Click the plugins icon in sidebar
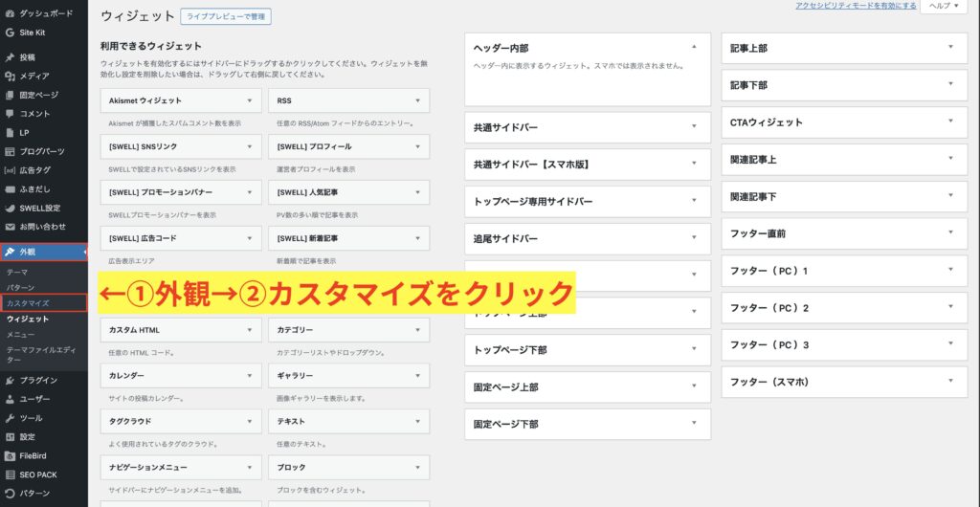 [10, 380]
